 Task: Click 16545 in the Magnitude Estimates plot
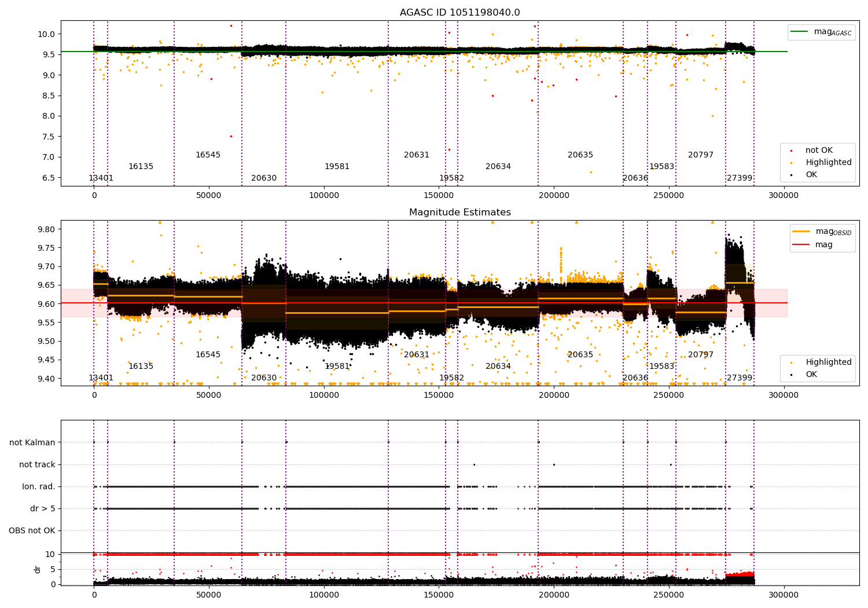click(208, 354)
